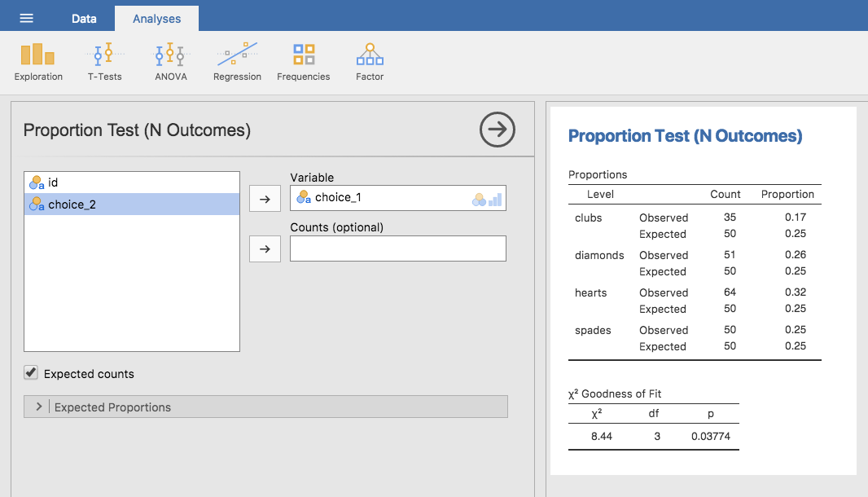This screenshot has width=868, height=497.
Task: Select the id variable in the list
Action: point(132,183)
